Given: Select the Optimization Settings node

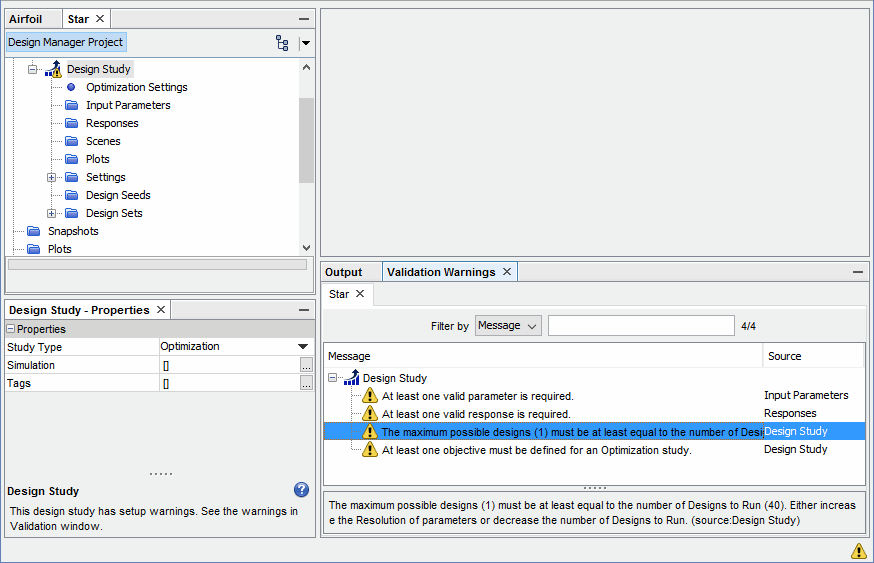Looking at the screenshot, I should coord(136,87).
